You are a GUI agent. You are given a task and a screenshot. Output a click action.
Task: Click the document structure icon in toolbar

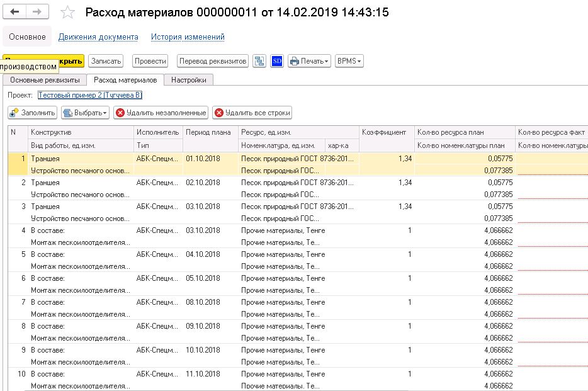coord(259,61)
